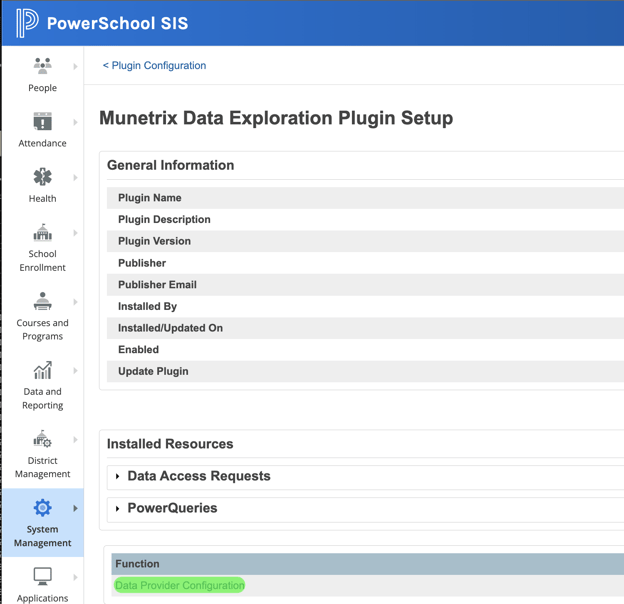Click the Plugin Name row
This screenshot has height=604, width=624.
[x=365, y=198]
